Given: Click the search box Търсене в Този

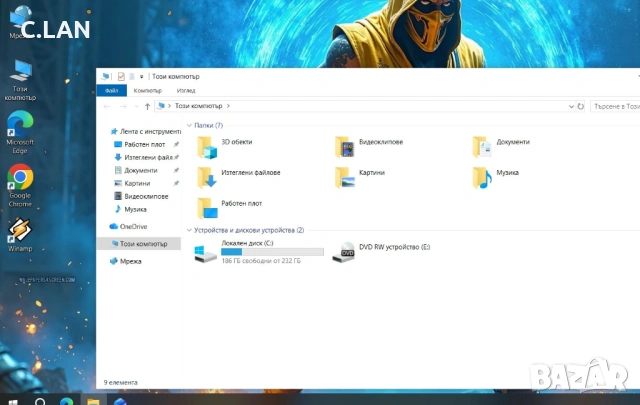Looking at the screenshot, I should (615, 106).
